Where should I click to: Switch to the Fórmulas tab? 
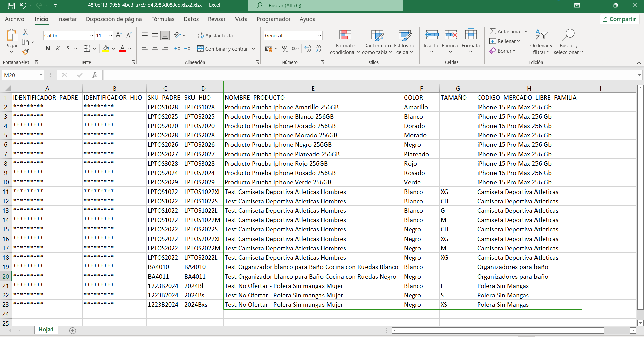point(163,19)
